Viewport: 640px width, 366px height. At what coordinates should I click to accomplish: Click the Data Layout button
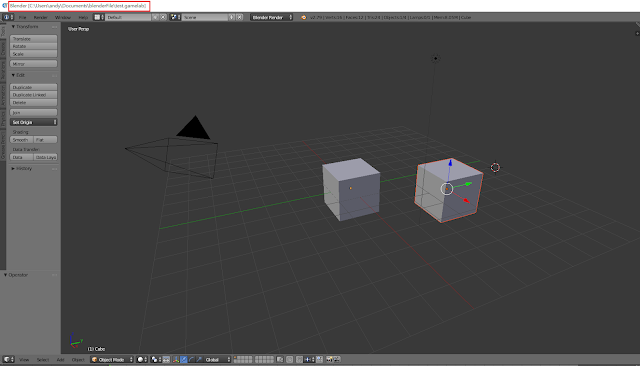(x=45, y=157)
